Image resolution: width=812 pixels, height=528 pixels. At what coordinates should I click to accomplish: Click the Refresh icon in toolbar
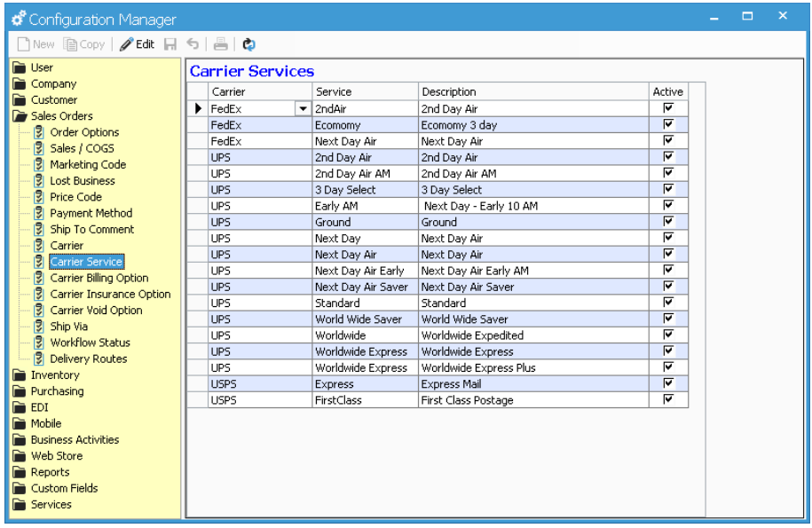pos(249,44)
